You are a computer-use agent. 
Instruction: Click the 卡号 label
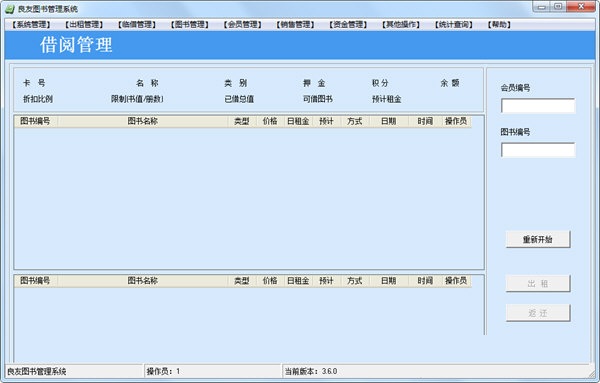[34, 83]
